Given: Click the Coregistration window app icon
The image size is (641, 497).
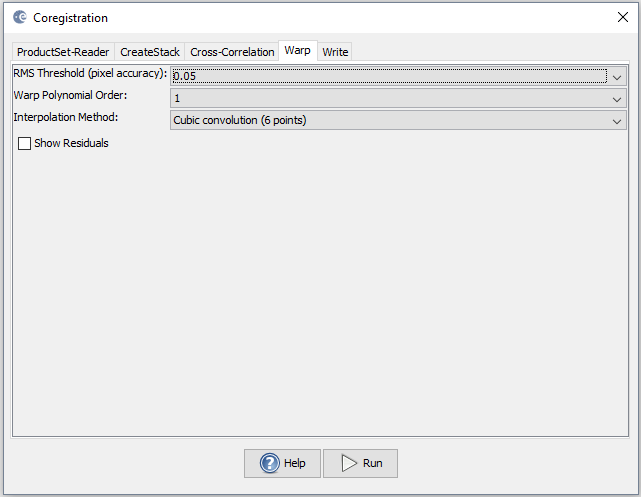Looking at the screenshot, I should [x=20, y=17].
